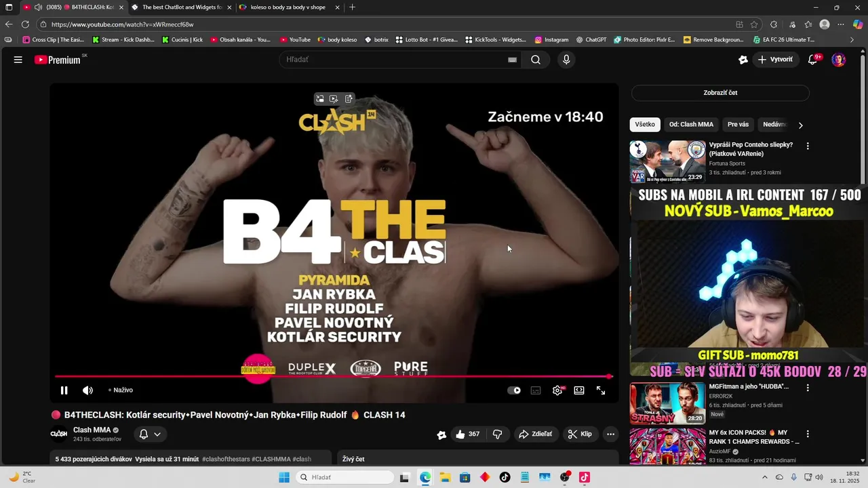
Task: Reload the page with the refresh button
Action: pyautogui.click(x=25, y=24)
